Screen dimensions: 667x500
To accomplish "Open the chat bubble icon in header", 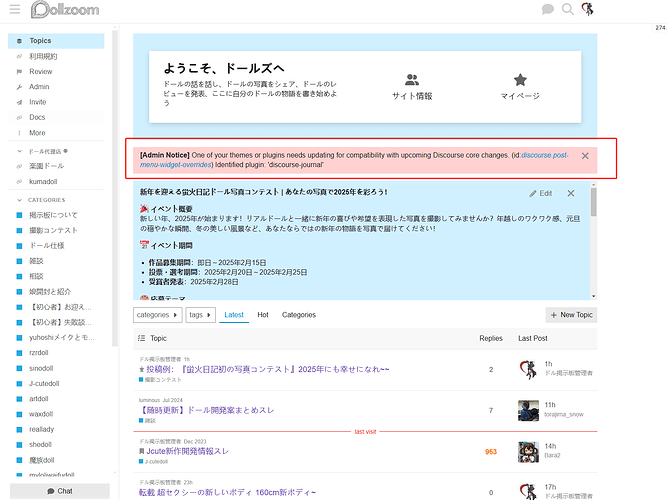I will click(547, 9).
